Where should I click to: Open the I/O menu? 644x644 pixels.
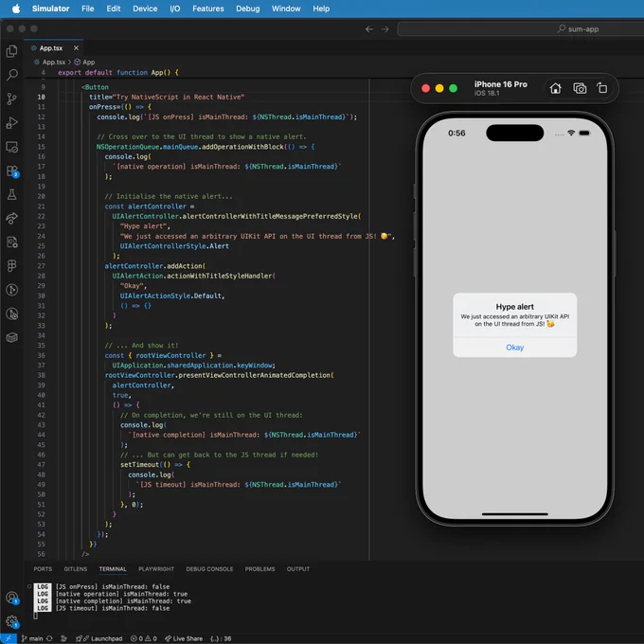point(175,9)
